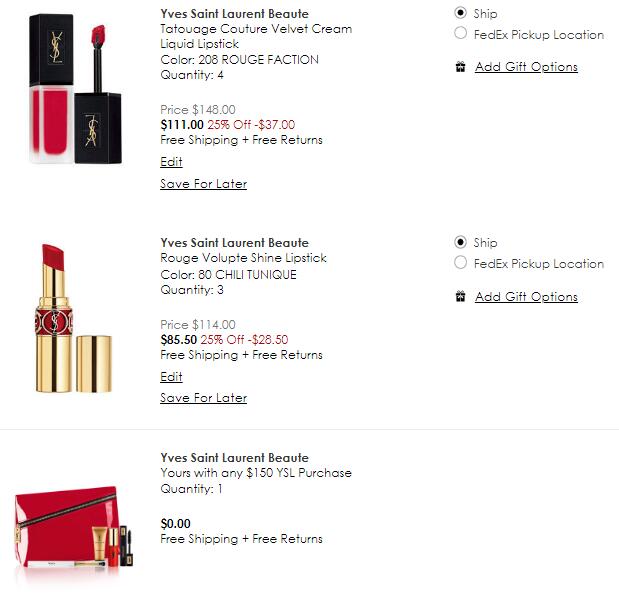Open red YSL gift pouch image
619x593 pixels.
pos(74,531)
